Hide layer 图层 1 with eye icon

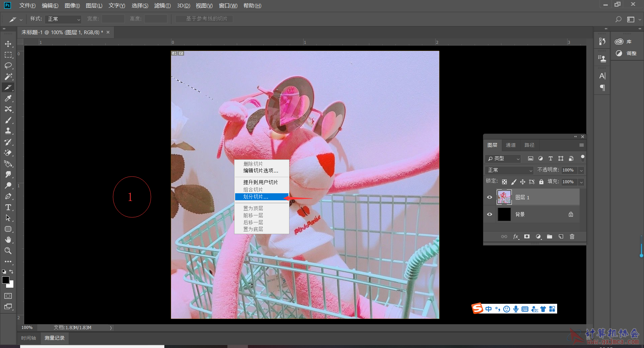point(489,197)
